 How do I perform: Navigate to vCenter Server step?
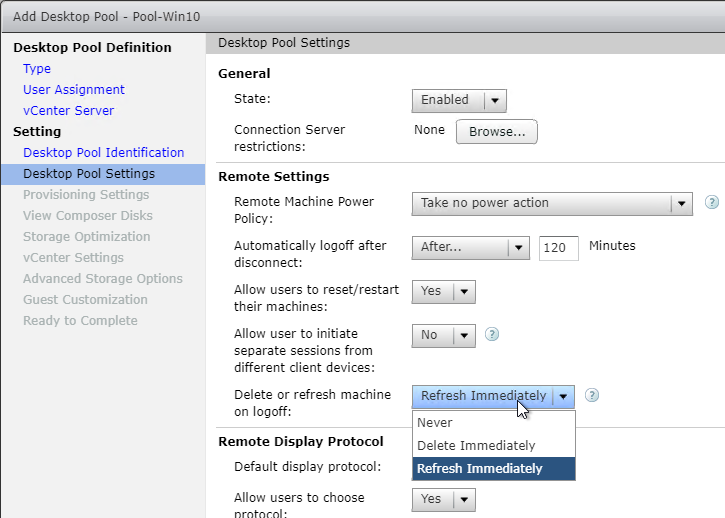click(x=68, y=111)
